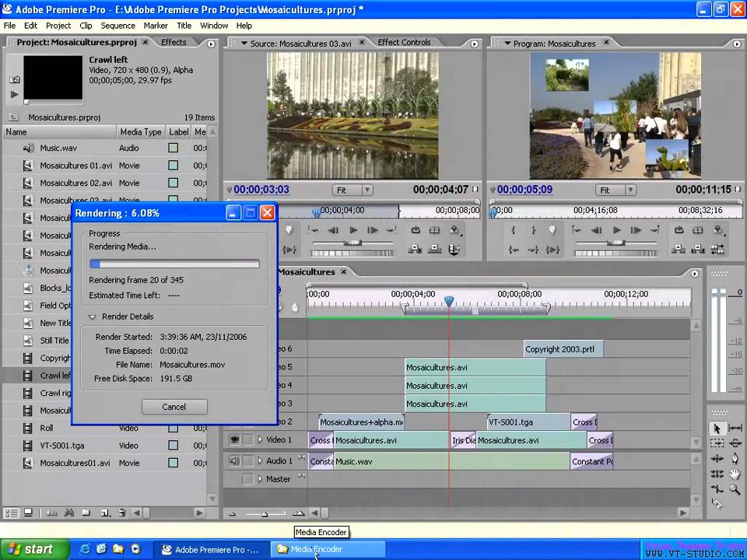747x560 pixels.
Task: Click Extract button in Program monitor
Action: pos(698,249)
